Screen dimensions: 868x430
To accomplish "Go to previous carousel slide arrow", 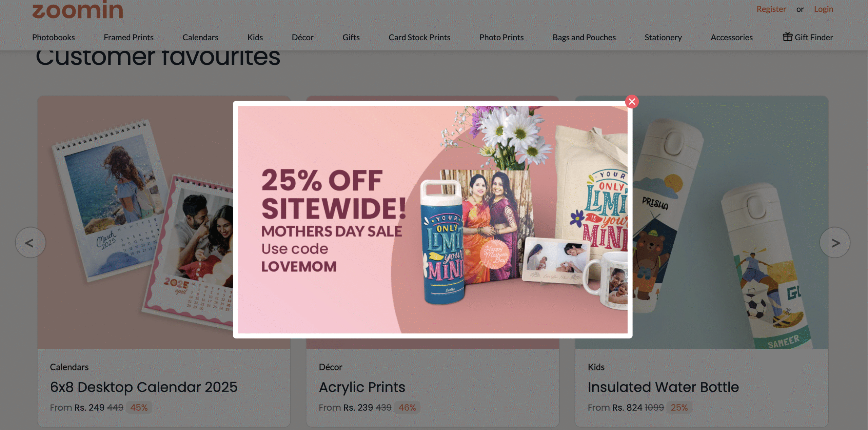I will click(30, 243).
